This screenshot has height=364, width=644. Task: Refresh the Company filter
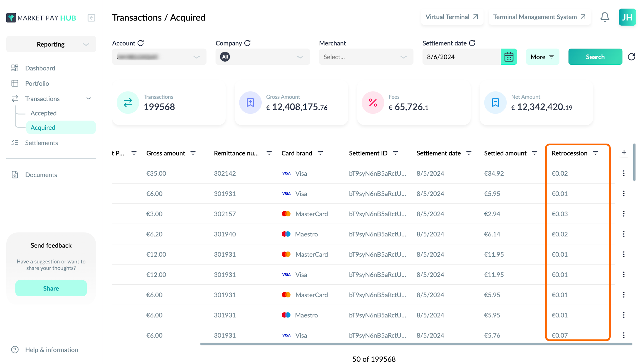[x=247, y=43]
